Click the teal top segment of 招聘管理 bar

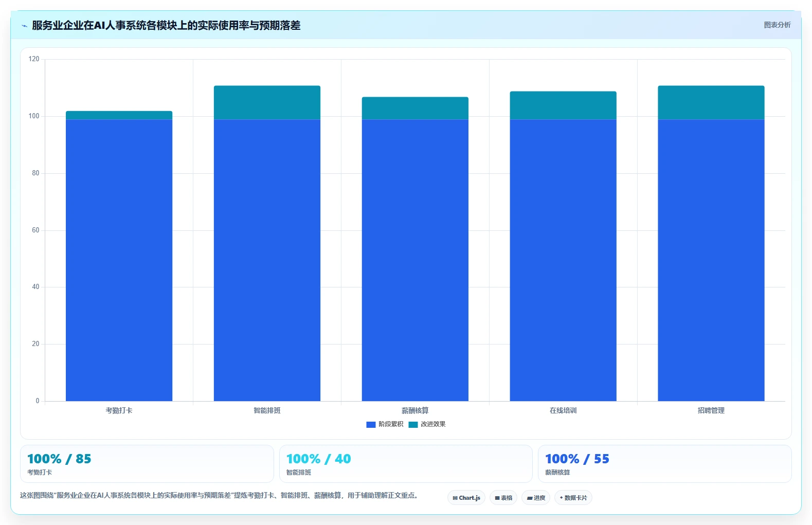click(x=711, y=102)
